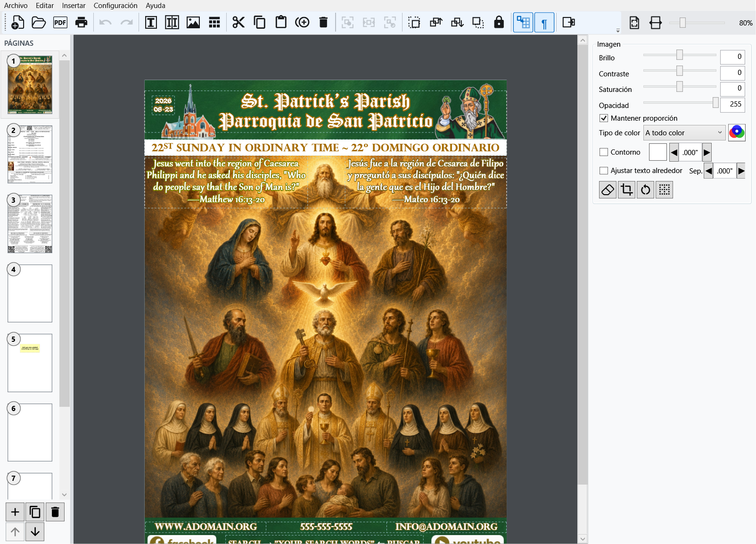
Task: Duplicate the current page in pages panel
Action: click(35, 512)
